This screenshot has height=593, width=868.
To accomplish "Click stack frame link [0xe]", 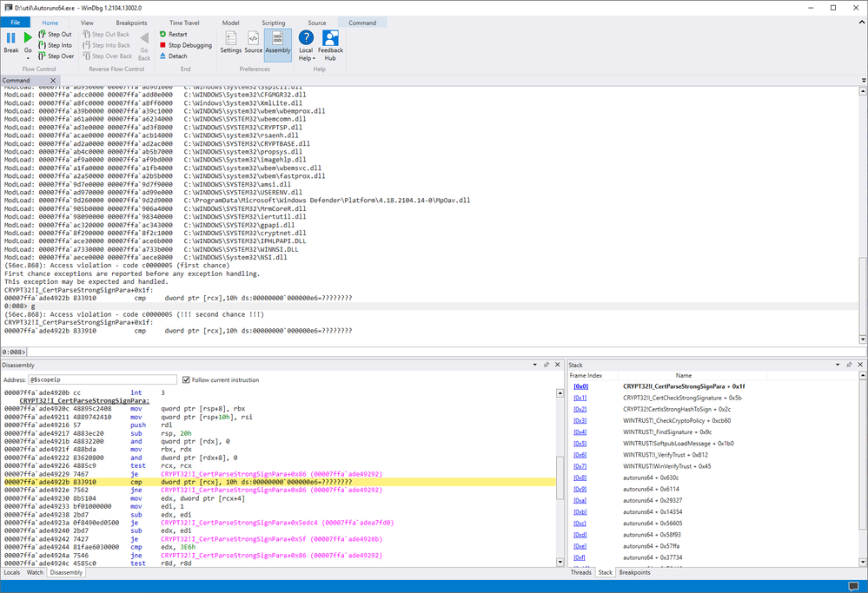I will 580,546.
